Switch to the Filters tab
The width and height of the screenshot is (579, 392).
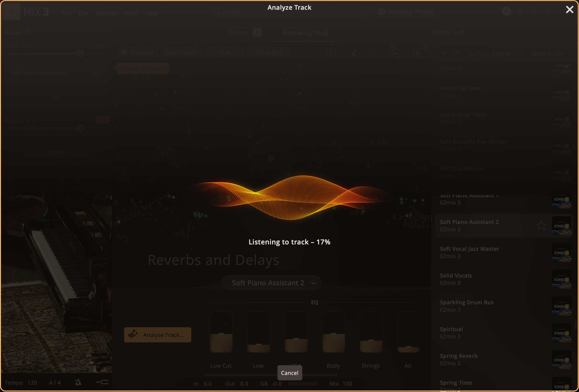pos(238,33)
